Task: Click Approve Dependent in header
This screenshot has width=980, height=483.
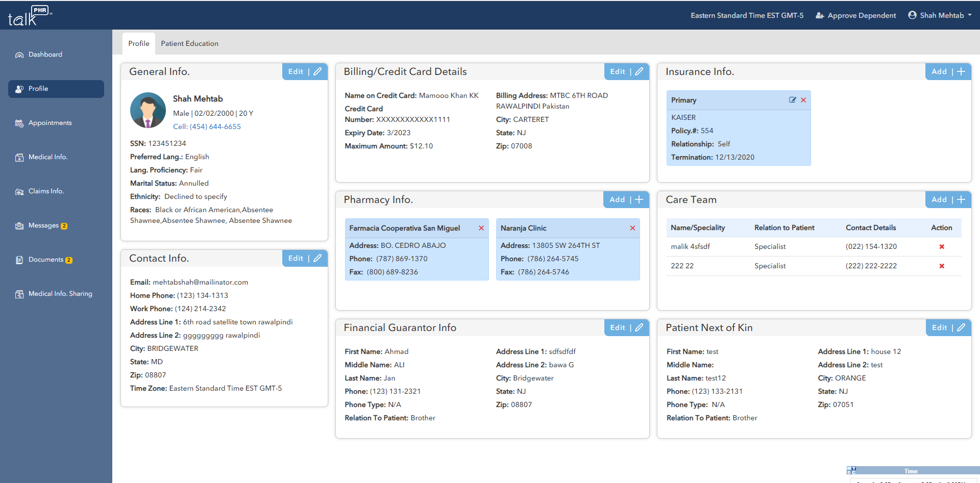Action: (856, 15)
